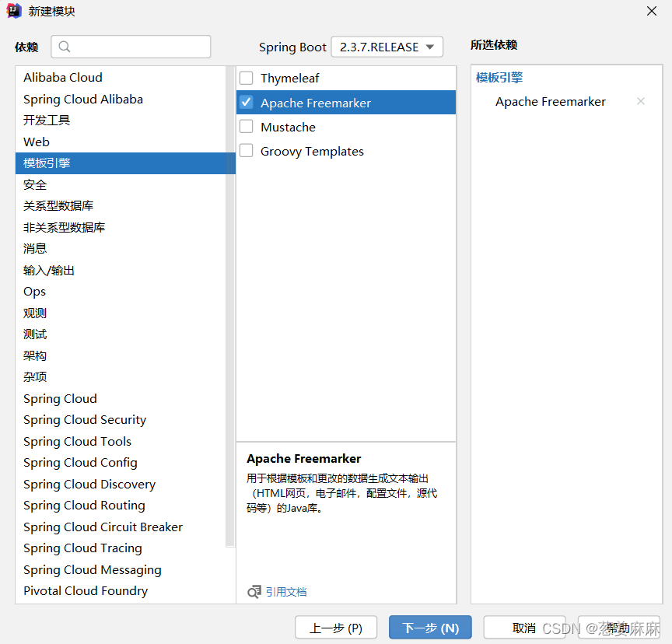672x644 pixels.
Task: Select Spring Cloud Routing category
Action: tap(121, 506)
